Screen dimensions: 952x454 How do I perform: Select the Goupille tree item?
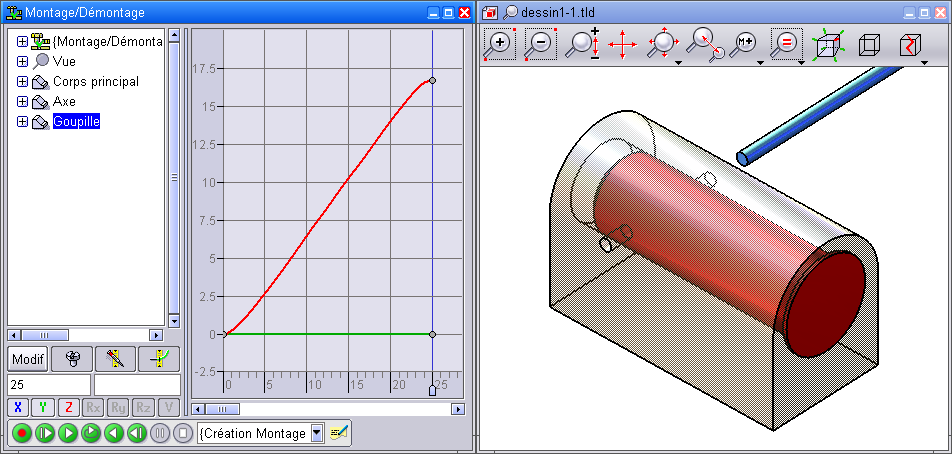point(76,122)
